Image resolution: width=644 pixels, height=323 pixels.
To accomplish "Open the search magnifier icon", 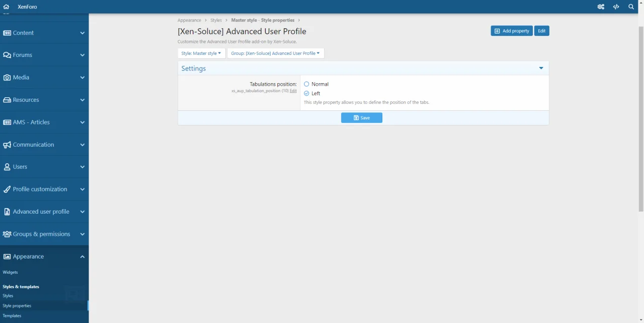I will click(x=631, y=7).
